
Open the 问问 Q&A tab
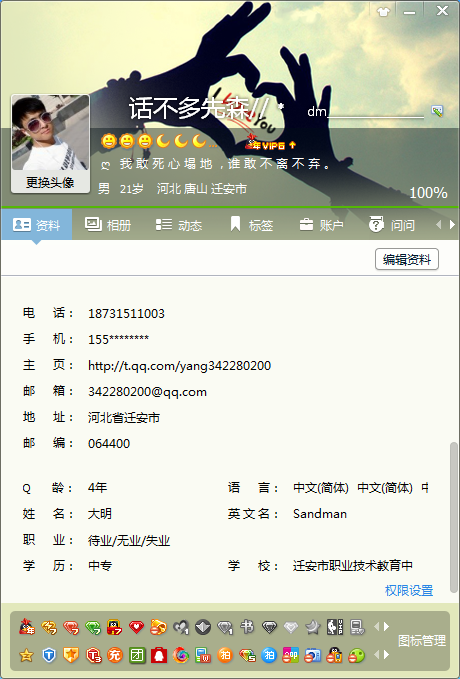tap(392, 225)
